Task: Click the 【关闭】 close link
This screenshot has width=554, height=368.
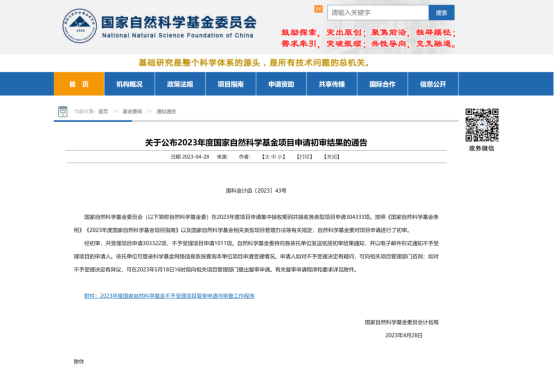Action: 332,157
